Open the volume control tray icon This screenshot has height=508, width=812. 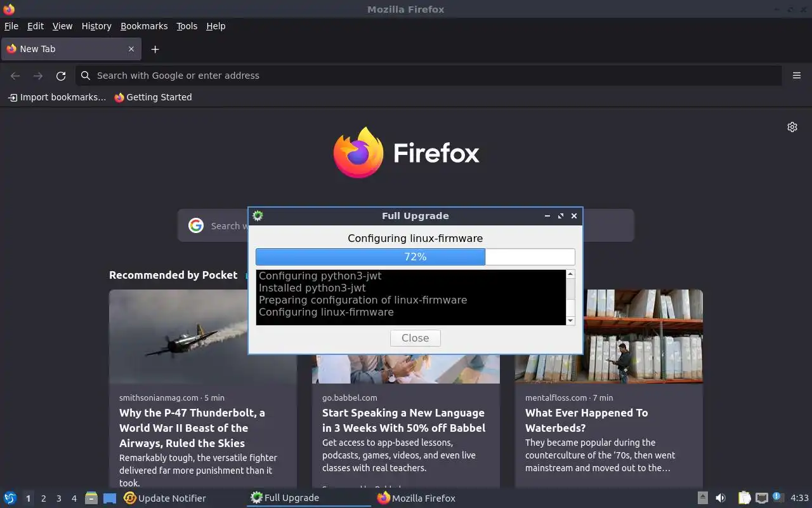(x=721, y=498)
